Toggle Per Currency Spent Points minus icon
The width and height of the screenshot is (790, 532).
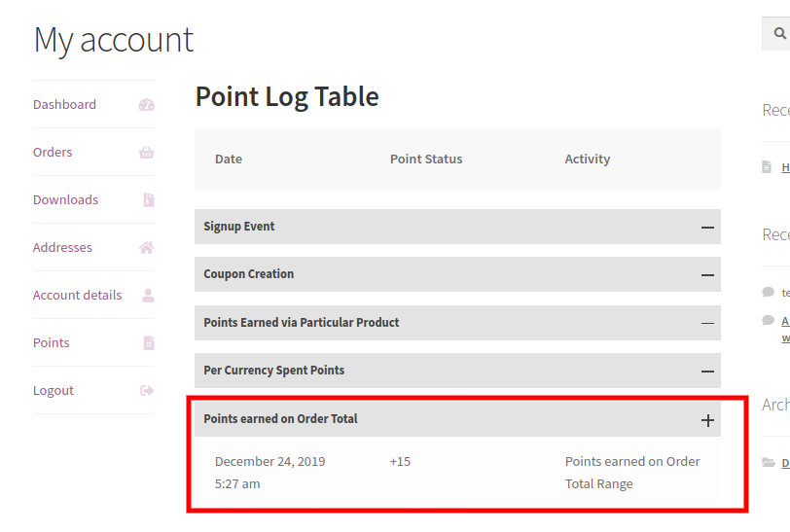coord(707,372)
